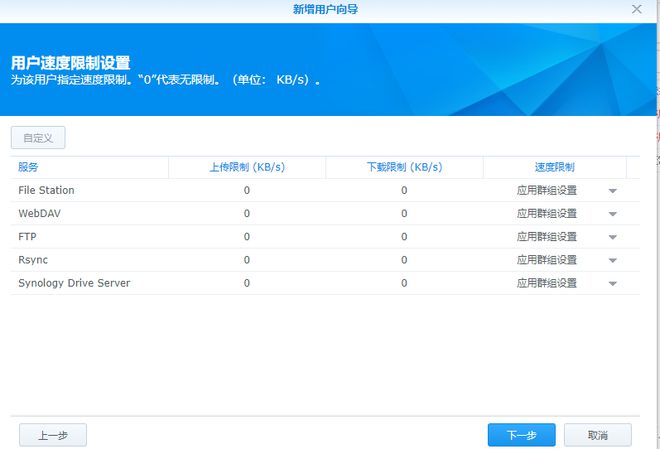Open Synology Drive Server speed limit dropdown

[x=612, y=284]
